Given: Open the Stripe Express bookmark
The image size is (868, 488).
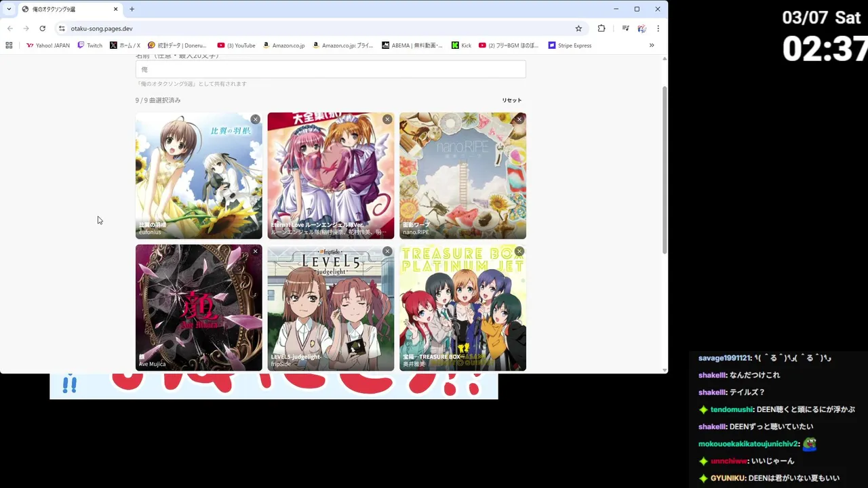Looking at the screenshot, I should coord(570,45).
